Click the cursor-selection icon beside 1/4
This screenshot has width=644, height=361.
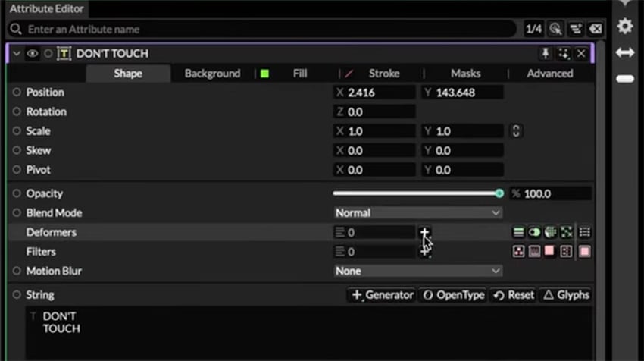coord(555,29)
